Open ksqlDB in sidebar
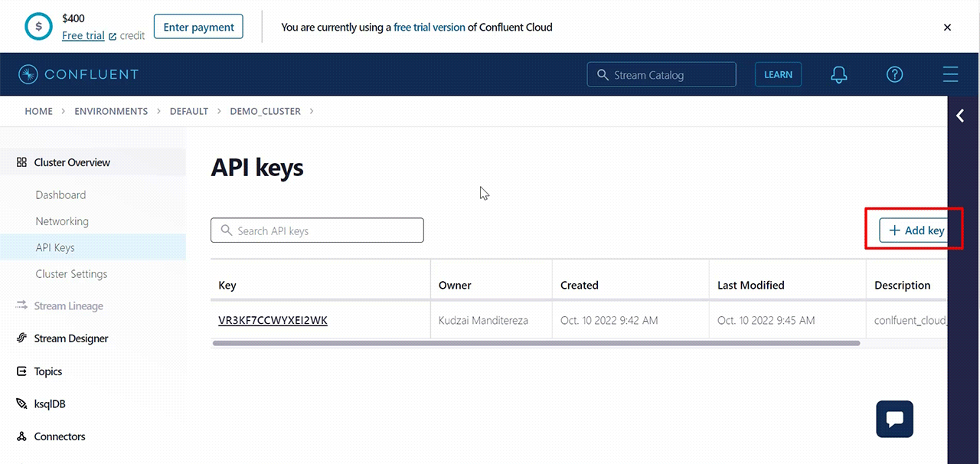980x464 pixels. 51,404
